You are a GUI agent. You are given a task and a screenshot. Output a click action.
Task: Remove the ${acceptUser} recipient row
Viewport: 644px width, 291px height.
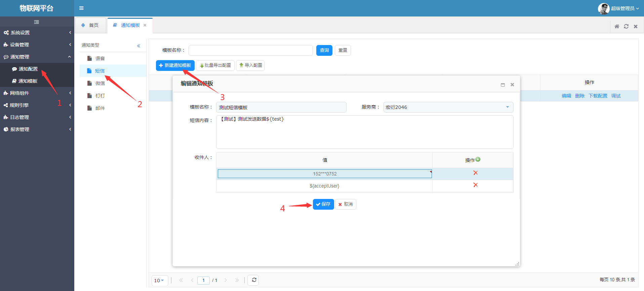click(x=475, y=185)
